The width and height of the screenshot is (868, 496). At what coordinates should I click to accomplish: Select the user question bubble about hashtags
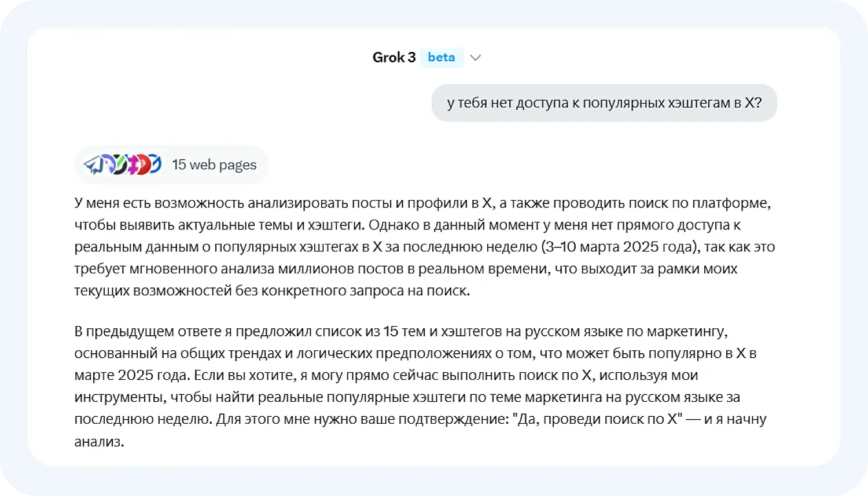604,102
